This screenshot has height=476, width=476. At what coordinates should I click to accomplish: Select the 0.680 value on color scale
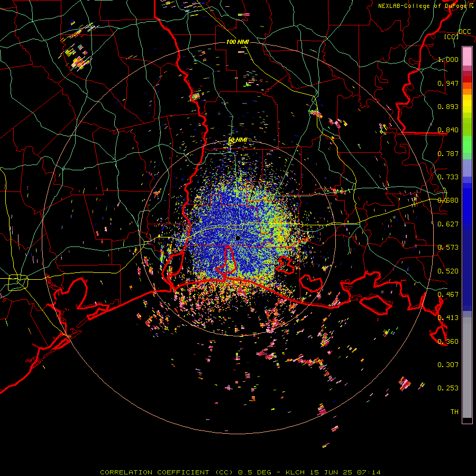[448, 200]
